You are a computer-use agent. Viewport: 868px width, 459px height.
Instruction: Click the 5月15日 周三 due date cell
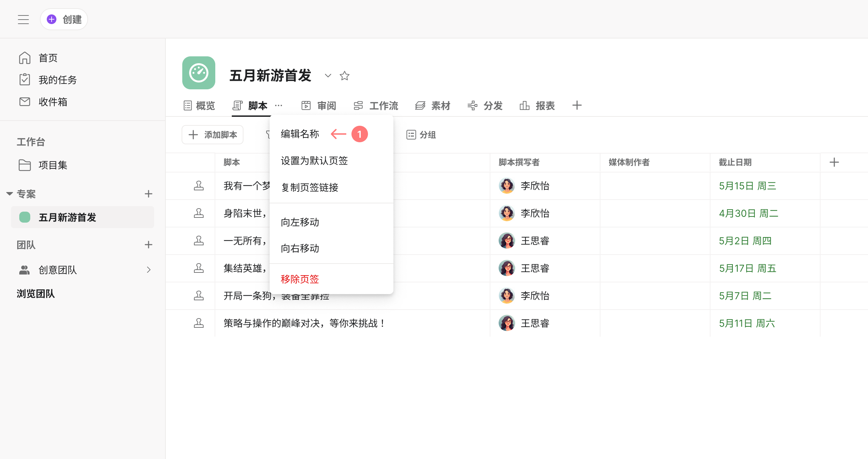tap(747, 186)
